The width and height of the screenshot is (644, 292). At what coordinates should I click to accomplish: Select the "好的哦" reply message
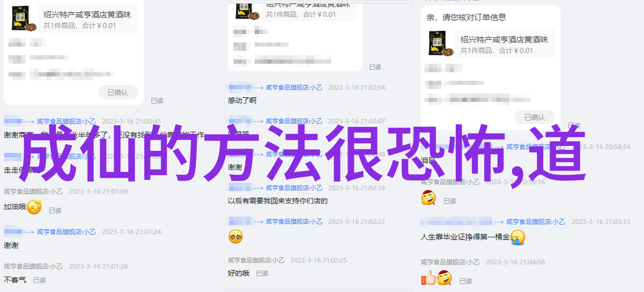[239, 273]
